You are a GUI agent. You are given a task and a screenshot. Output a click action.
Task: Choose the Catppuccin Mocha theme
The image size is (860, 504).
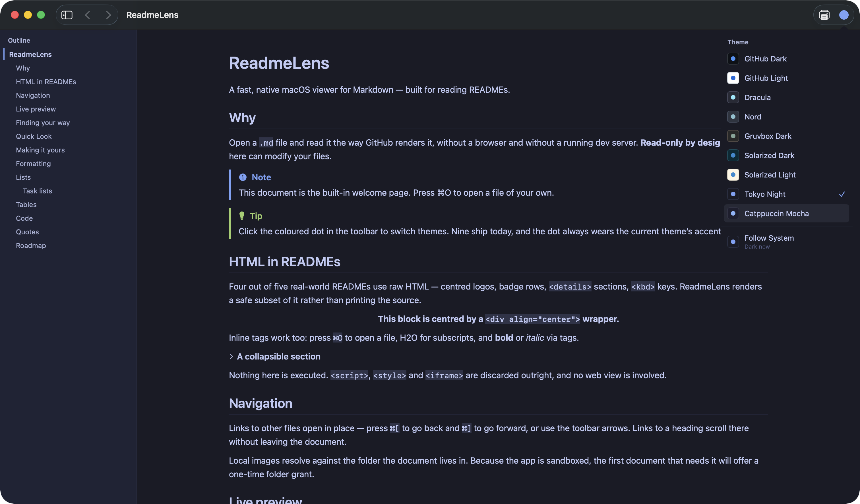[786, 214]
